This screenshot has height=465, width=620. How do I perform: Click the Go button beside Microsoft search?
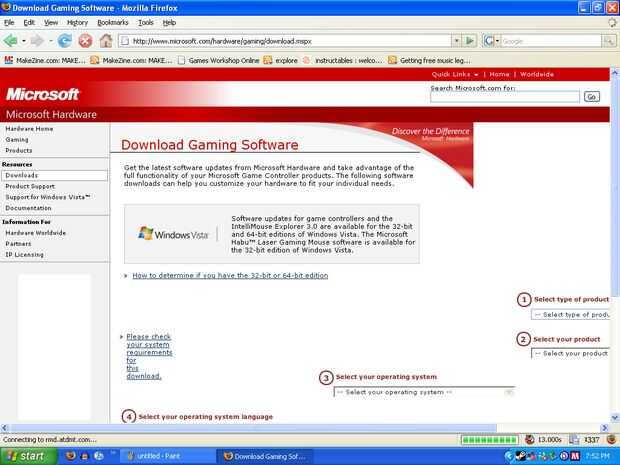[x=592, y=97]
